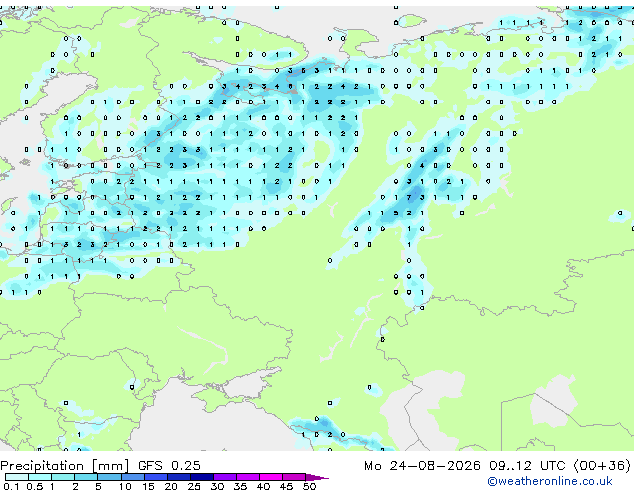Click the 'GFS 0.25' model label
This screenshot has width=634, height=490.
point(169,466)
